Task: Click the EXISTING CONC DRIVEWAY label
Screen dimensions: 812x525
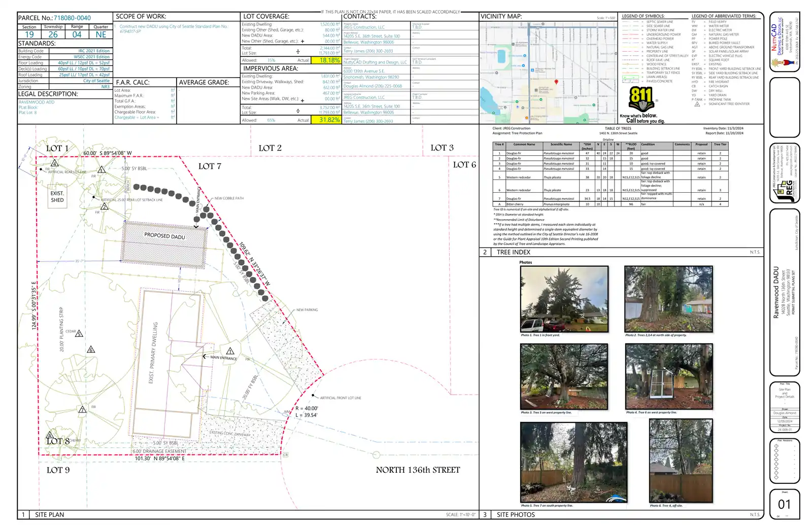Action: point(230,433)
